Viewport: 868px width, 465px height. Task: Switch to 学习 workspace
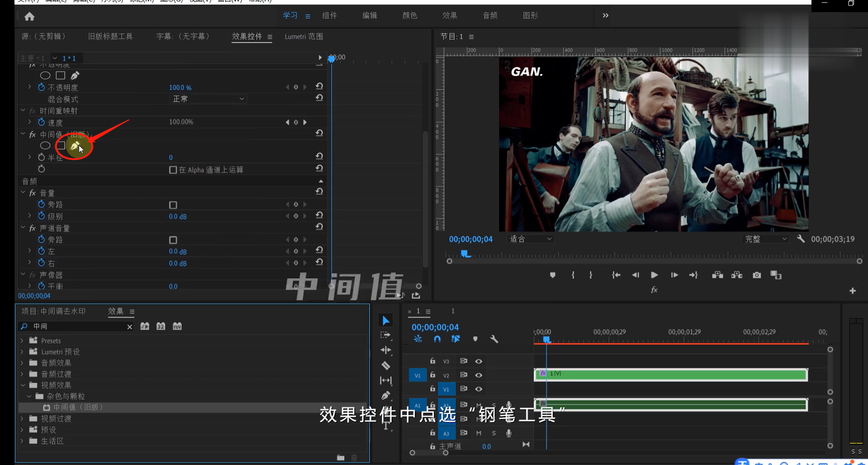(x=290, y=15)
